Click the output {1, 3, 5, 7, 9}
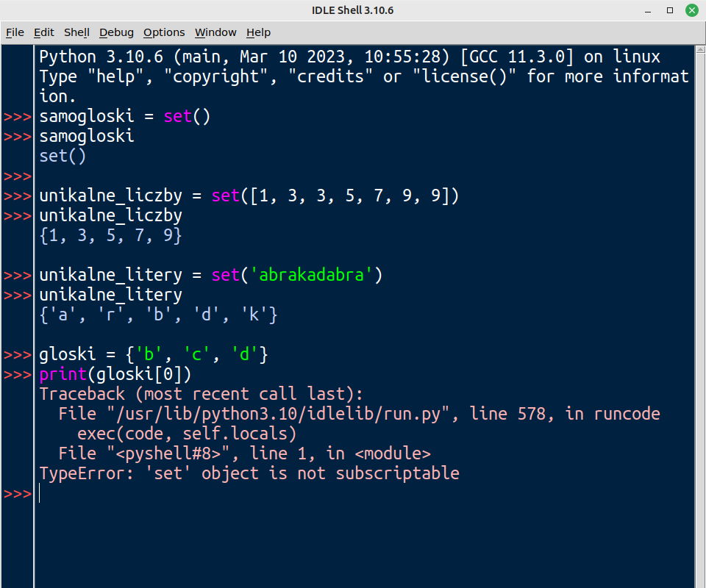 [110, 235]
